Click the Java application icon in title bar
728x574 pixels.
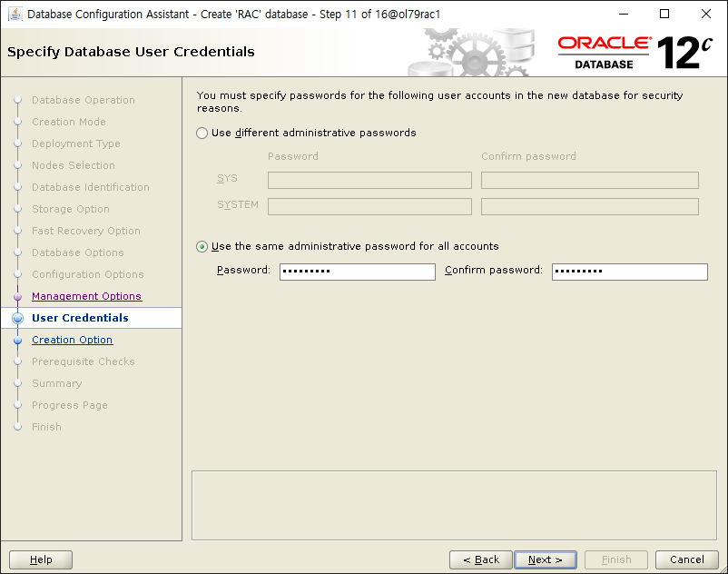click(x=15, y=14)
